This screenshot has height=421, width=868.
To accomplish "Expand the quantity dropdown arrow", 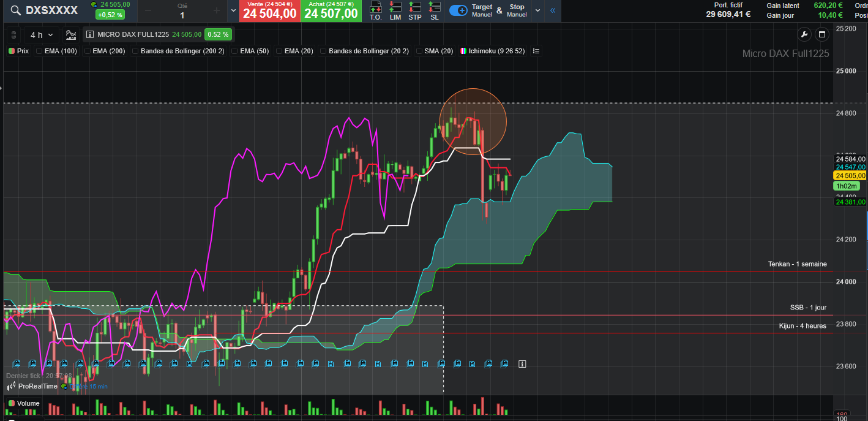I will [x=233, y=10].
